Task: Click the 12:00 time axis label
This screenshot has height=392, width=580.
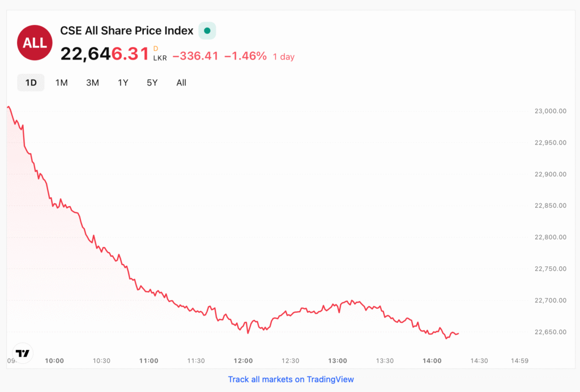Action: pos(244,360)
